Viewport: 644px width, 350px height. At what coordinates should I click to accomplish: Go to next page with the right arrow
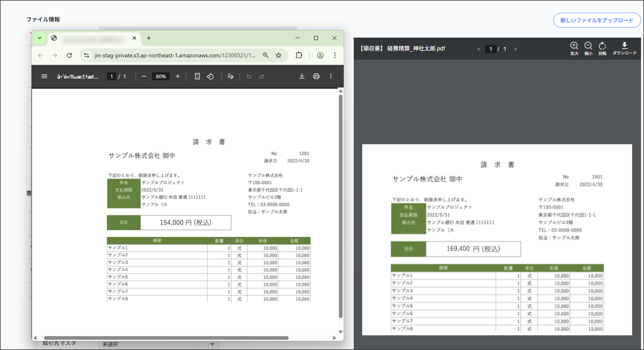(x=515, y=49)
